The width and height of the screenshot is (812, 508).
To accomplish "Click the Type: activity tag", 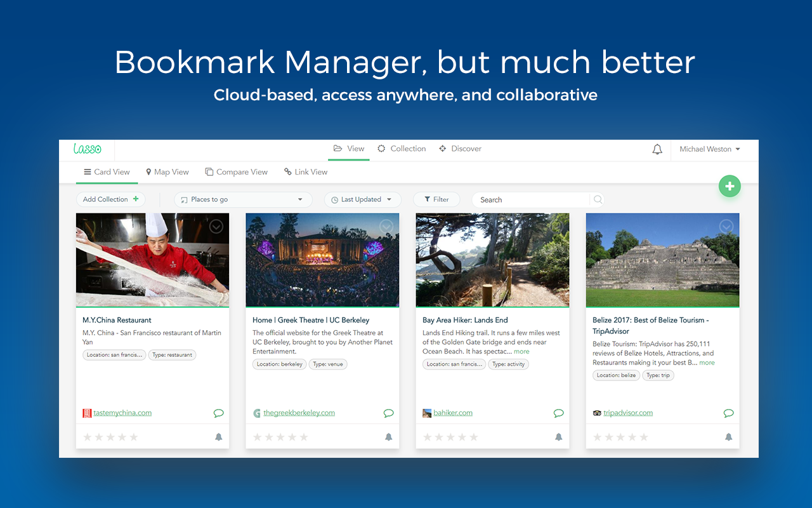I will (x=509, y=364).
